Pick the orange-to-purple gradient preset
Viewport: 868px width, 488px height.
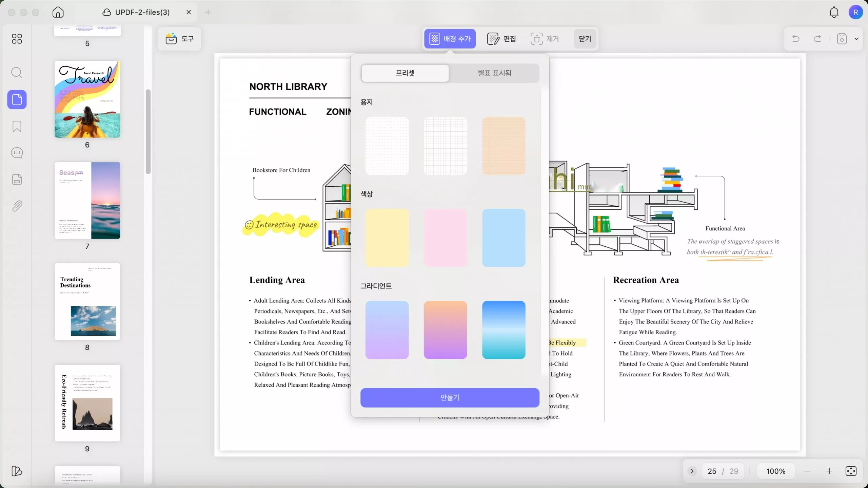(445, 330)
